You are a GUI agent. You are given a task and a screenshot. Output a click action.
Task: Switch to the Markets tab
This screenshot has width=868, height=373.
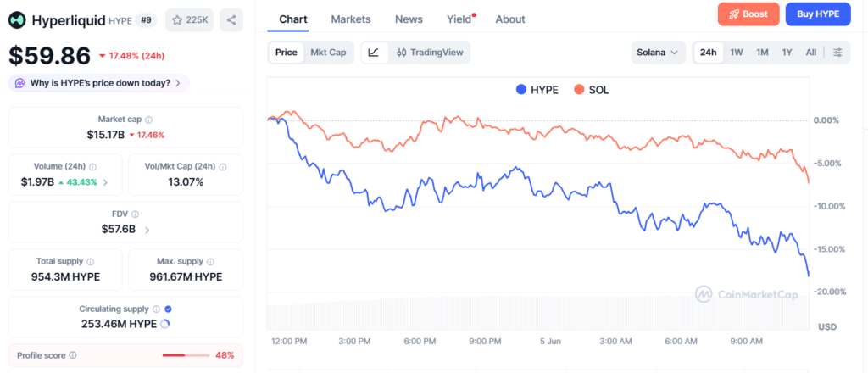[x=351, y=19]
